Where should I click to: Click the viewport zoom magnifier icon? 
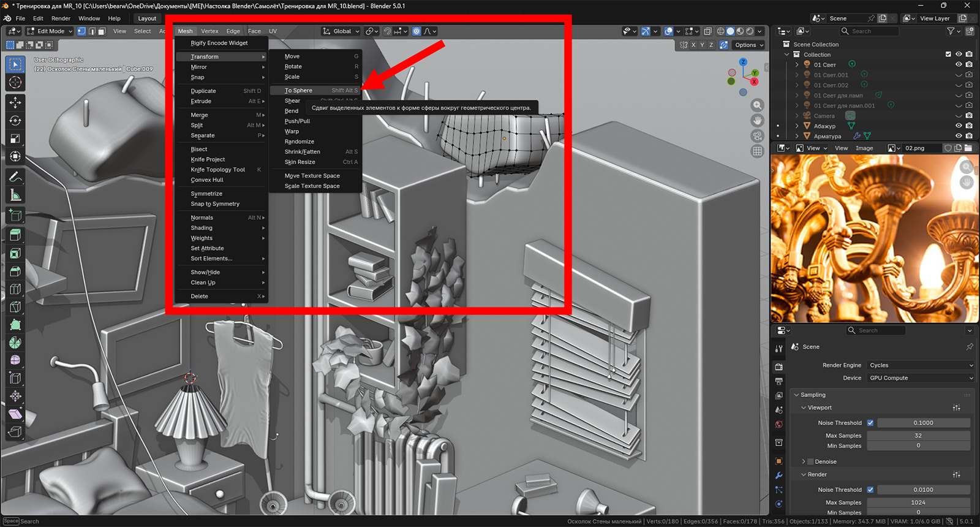758,105
